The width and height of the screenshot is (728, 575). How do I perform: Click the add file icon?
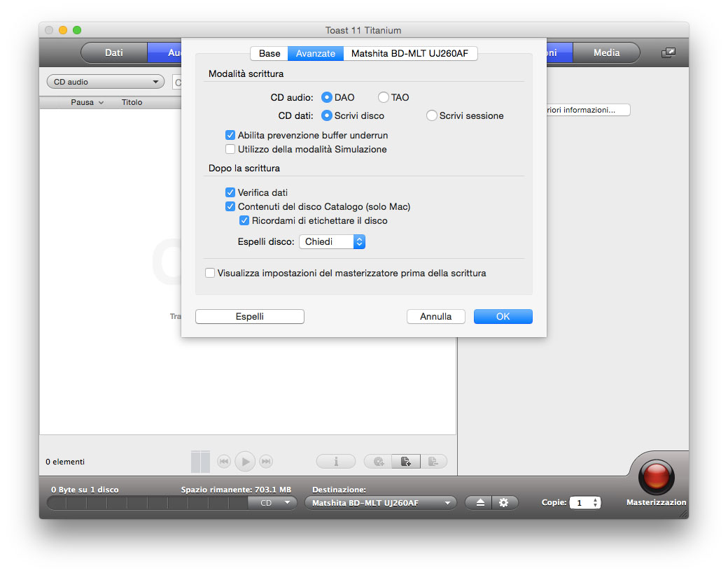406,461
